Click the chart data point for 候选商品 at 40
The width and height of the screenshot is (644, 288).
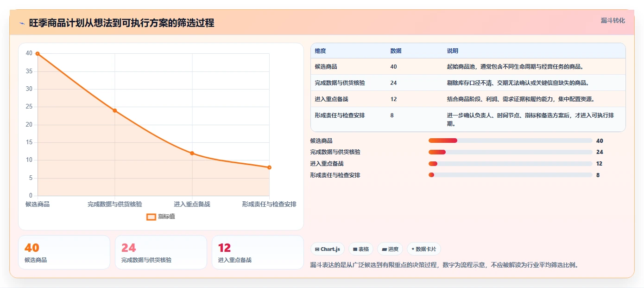tap(38, 54)
